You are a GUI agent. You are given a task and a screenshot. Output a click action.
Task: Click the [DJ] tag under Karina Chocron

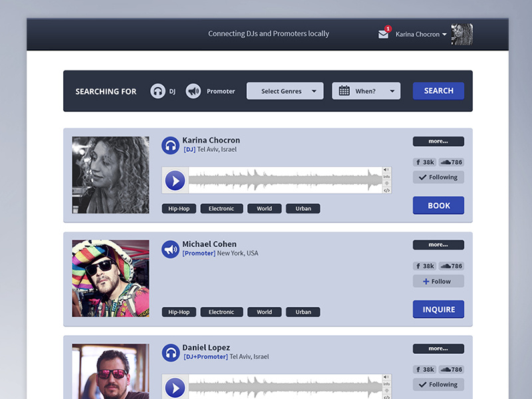(x=190, y=150)
